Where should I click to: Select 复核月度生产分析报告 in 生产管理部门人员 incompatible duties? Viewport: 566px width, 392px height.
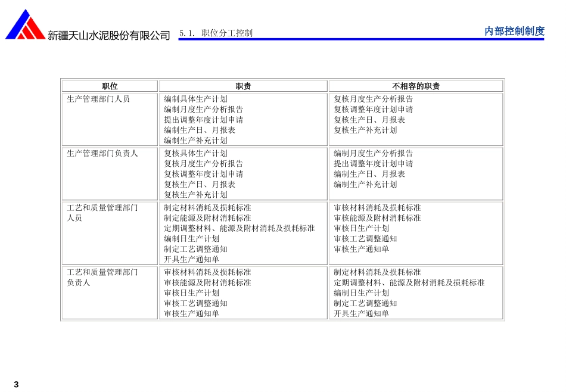click(x=373, y=99)
